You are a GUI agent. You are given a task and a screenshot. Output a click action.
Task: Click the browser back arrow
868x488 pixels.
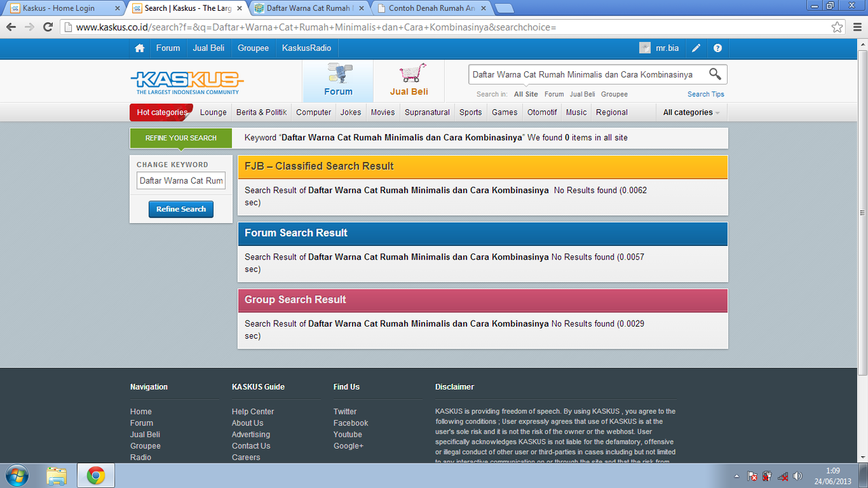(x=11, y=27)
